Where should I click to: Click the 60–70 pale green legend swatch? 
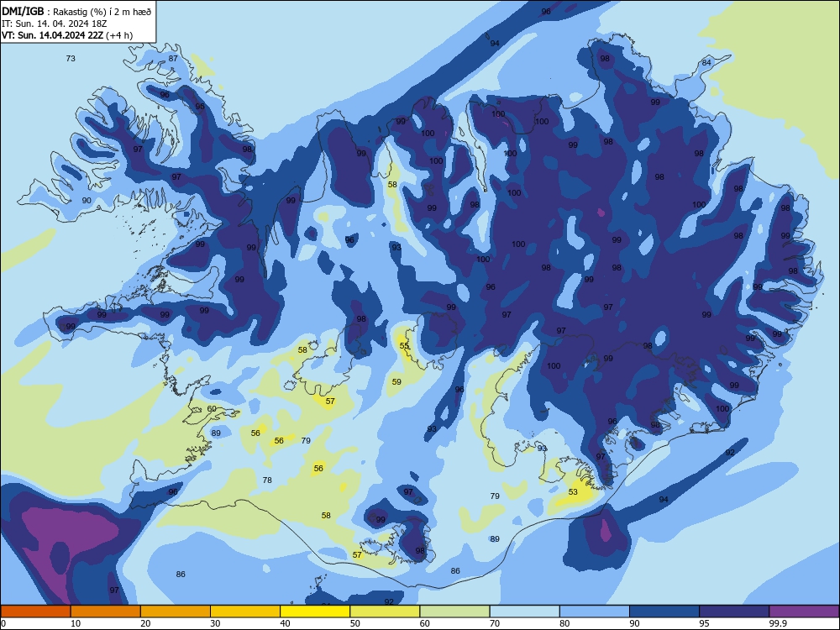point(454,612)
